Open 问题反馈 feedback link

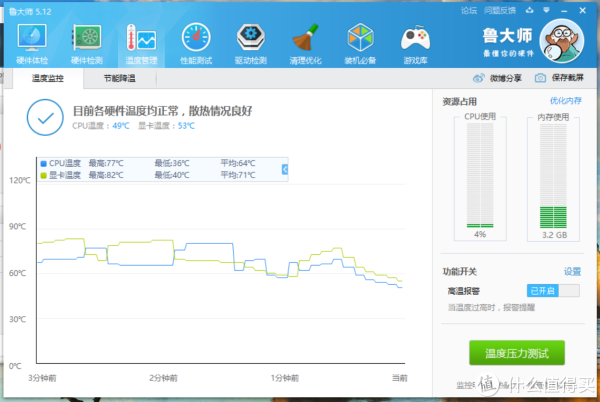(x=500, y=11)
